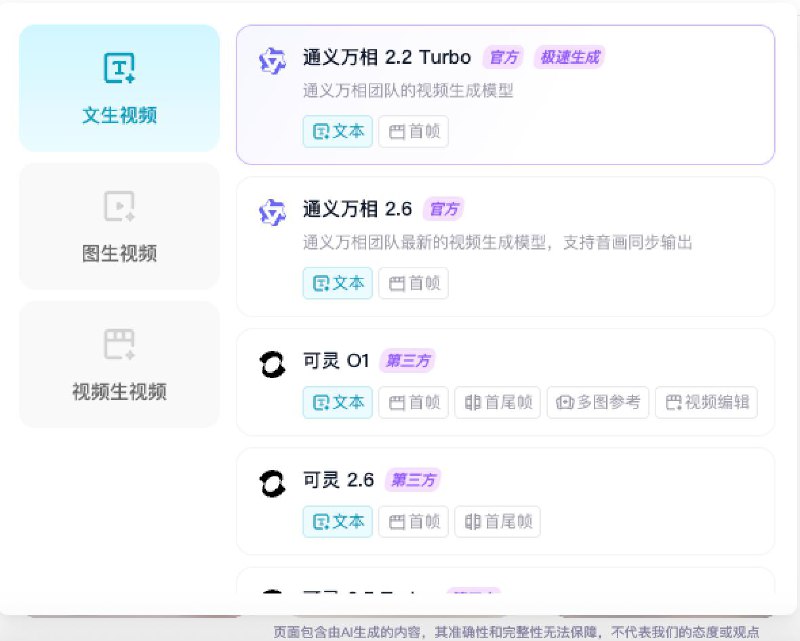The height and width of the screenshot is (641, 800).
Task: Toggle the 首帧 chip on 可灵 2.6
Action: point(412,521)
